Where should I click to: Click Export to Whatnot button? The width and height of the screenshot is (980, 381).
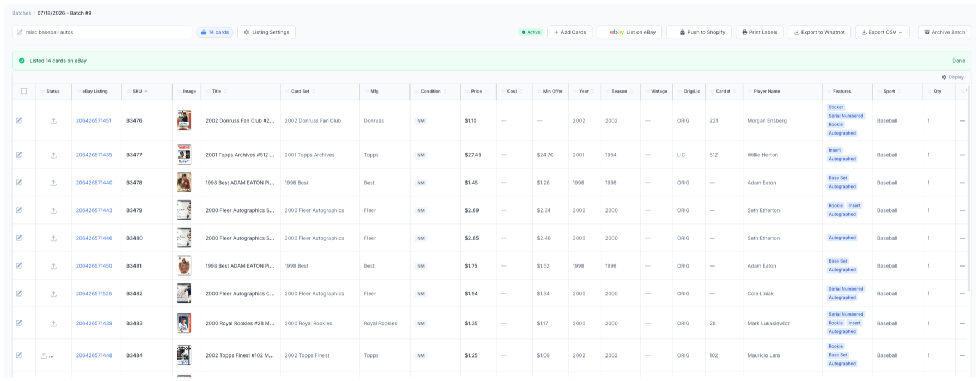coord(819,32)
